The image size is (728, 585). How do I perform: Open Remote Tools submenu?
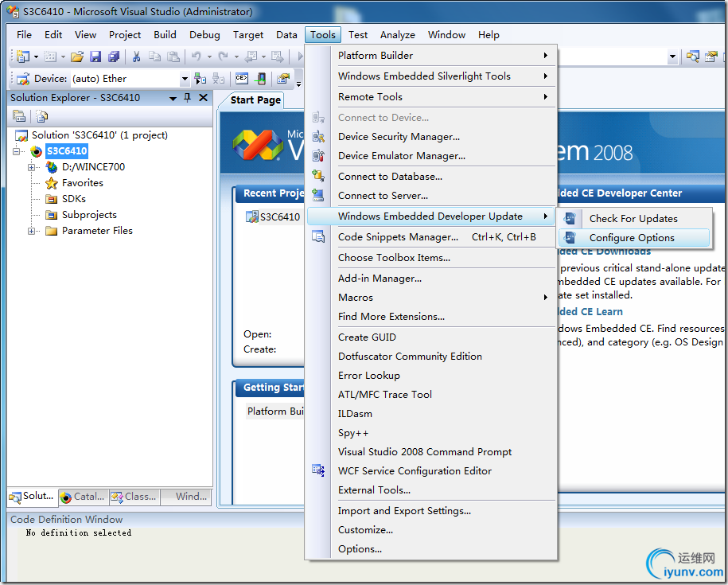click(x=431, y=97)
